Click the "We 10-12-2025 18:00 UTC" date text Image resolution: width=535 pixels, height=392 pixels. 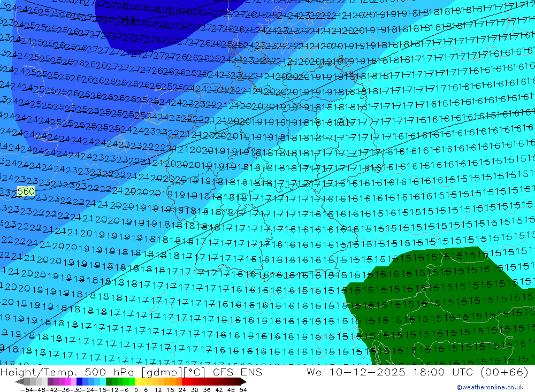(x=389, y=372)
